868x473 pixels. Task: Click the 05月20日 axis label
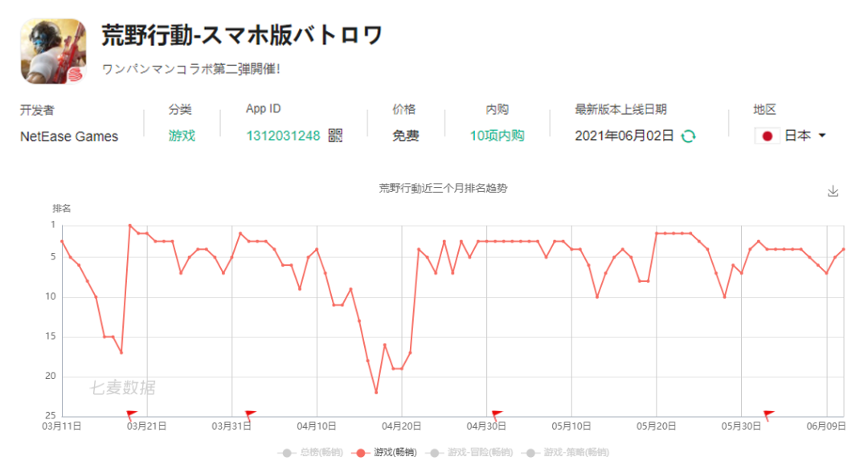pyautogui.click(x=656, y=426)
